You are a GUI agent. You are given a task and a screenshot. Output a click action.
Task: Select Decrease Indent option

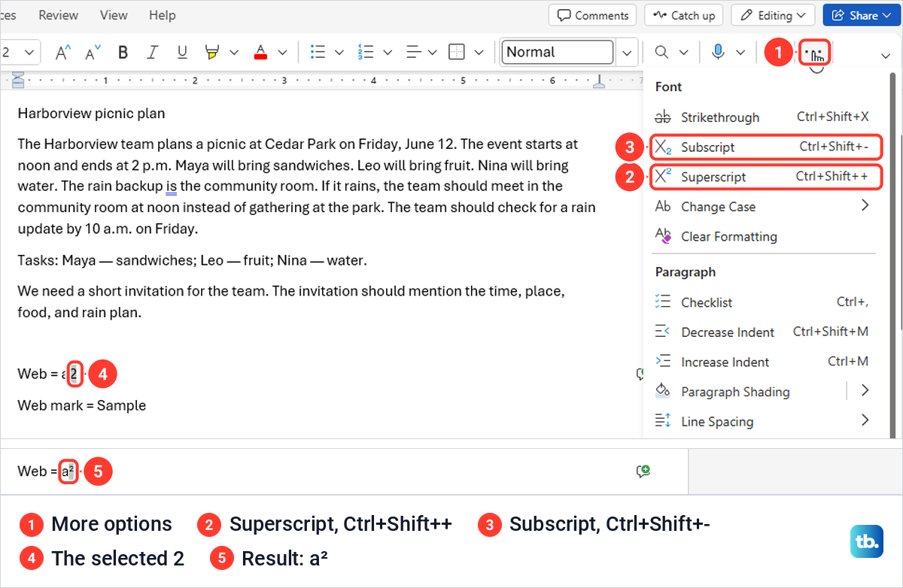point(762,332)
